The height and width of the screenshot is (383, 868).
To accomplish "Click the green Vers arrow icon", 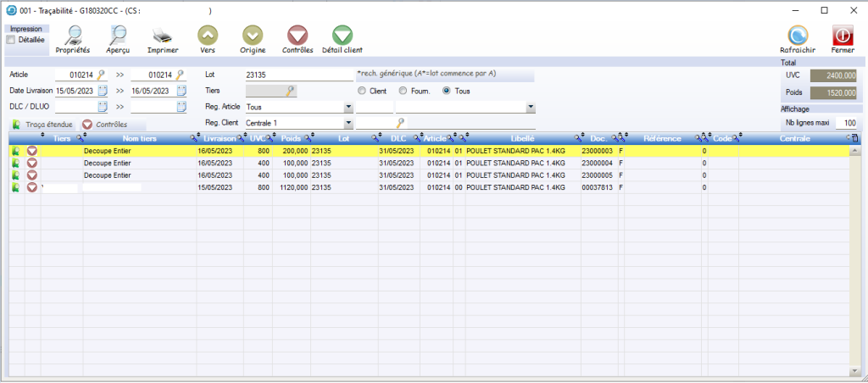I will click(208, 36).
